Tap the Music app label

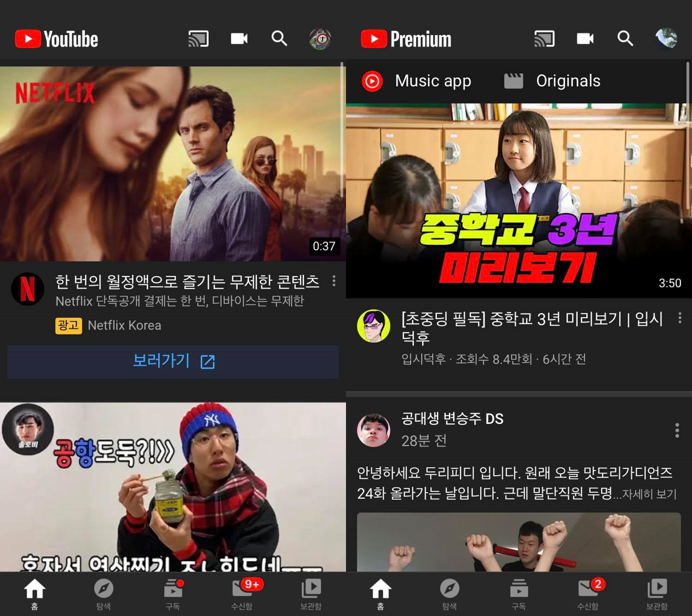[433, 81]
